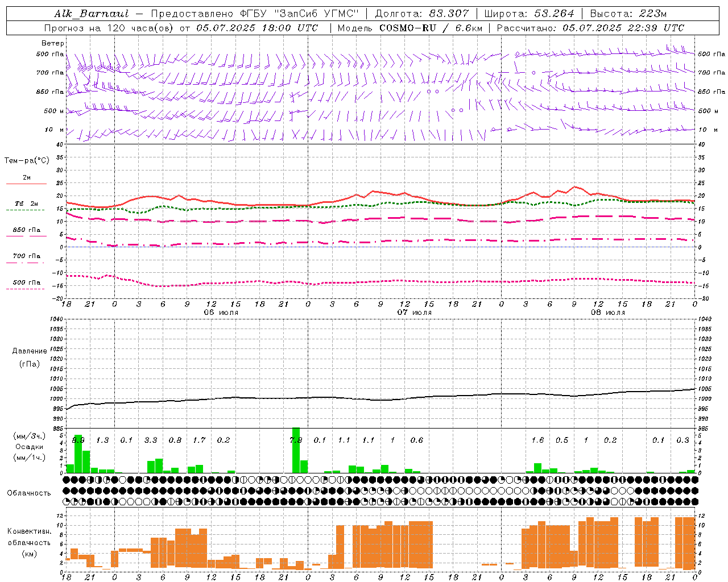Click the 06 июля date label
728x582 pixels.
pyautogui.click(x=221, y=313)
